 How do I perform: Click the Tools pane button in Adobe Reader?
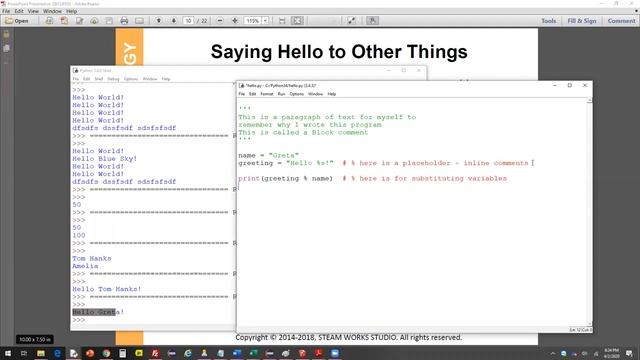[x=548, y=21]
